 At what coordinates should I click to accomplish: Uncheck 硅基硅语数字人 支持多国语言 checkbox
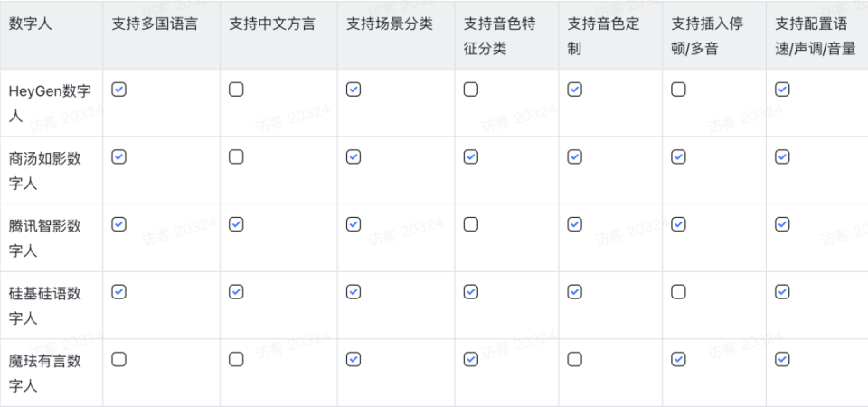[118, 292]
